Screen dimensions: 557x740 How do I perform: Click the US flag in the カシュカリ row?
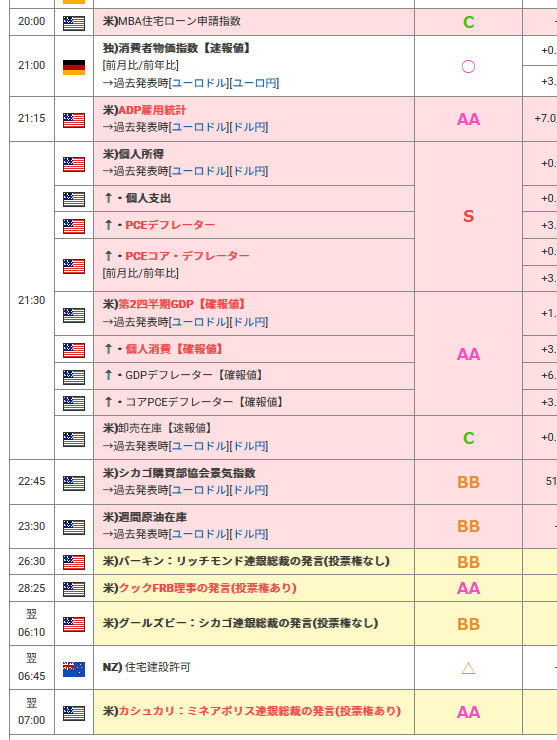(74, 713)
